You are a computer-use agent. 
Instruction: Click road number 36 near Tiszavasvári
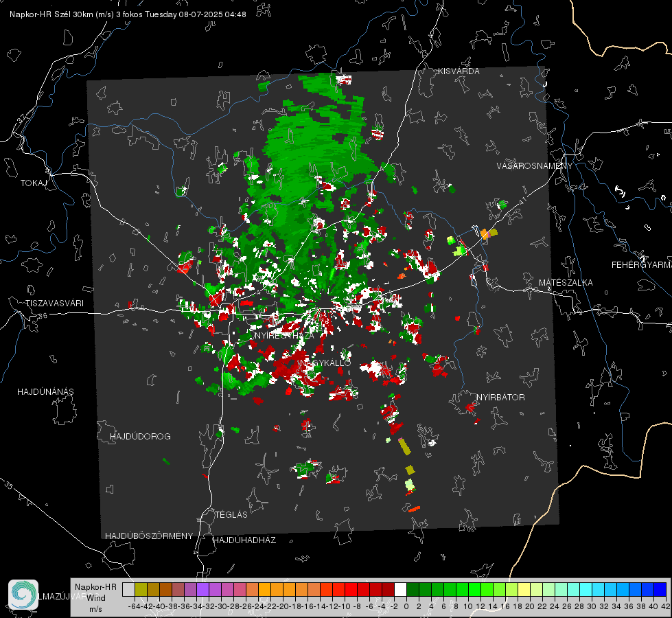pyautogui.click(x=43, y=316)
